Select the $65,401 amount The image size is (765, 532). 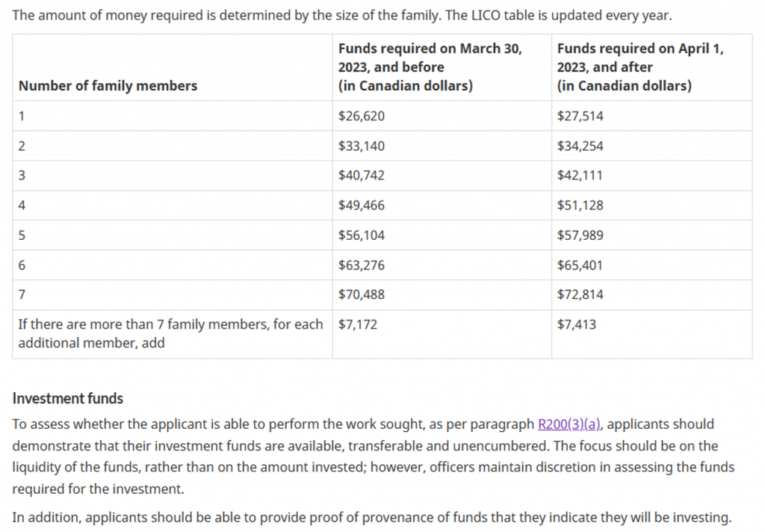[580, 265]
